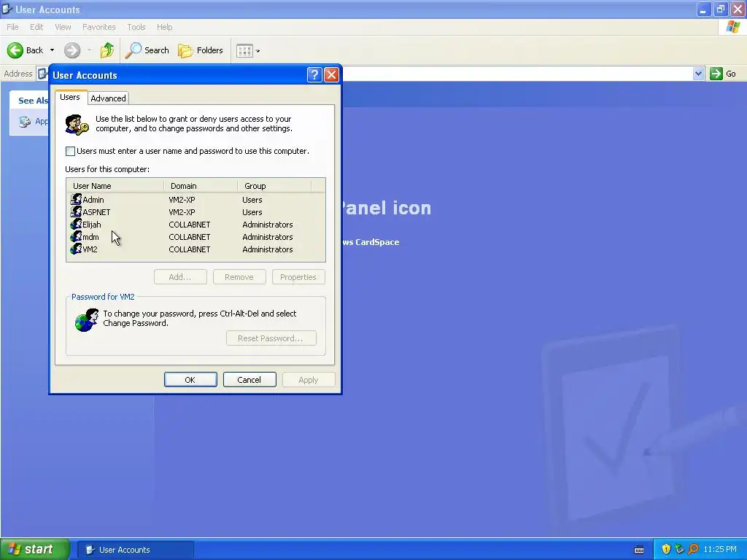Select the Users tab
This screenshot has width=747, height=560.
click(70, 97)
